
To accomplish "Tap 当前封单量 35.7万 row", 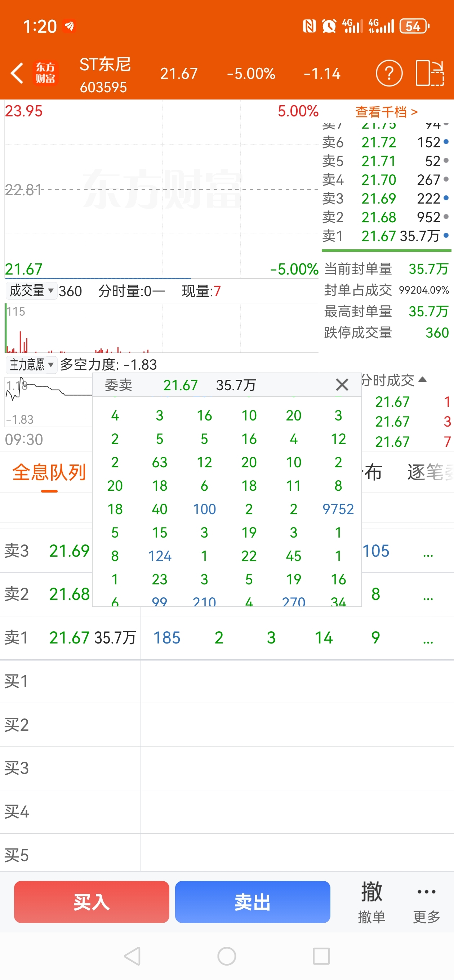I will [x=386, y=268].
